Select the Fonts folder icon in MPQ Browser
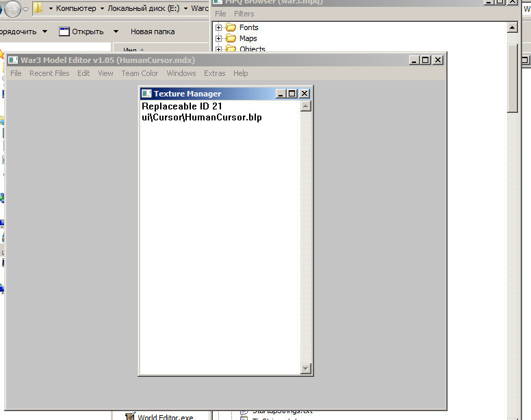Image resolution: width=531 pixels, height=420 pixels. pyautogui.click(x=231, y=27)
